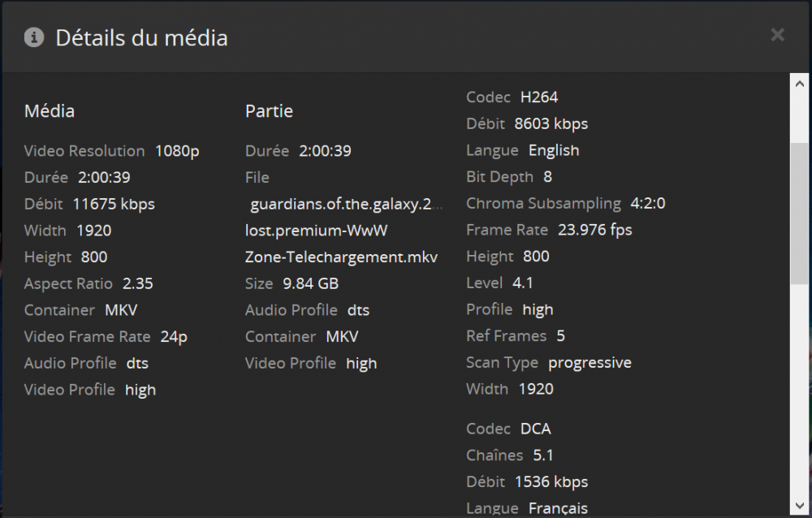Click the DCA audio Codec value

pyautogui.click(x=536, y=429)
